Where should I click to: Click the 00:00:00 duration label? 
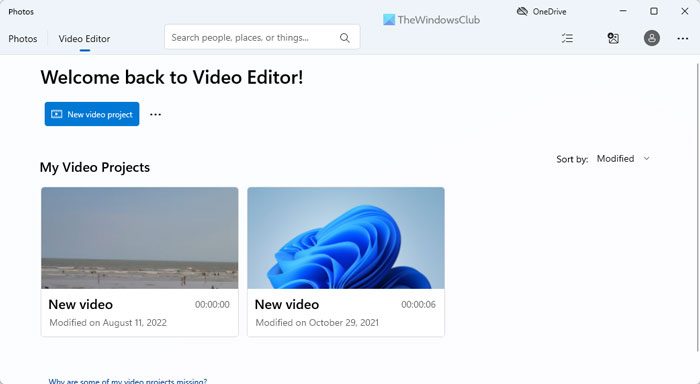point(212,305)
